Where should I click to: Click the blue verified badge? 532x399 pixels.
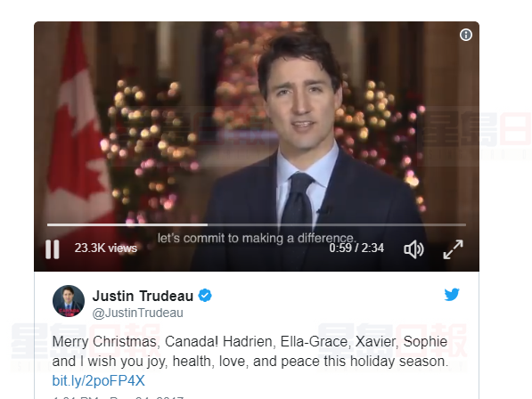[x=205, y=296]
